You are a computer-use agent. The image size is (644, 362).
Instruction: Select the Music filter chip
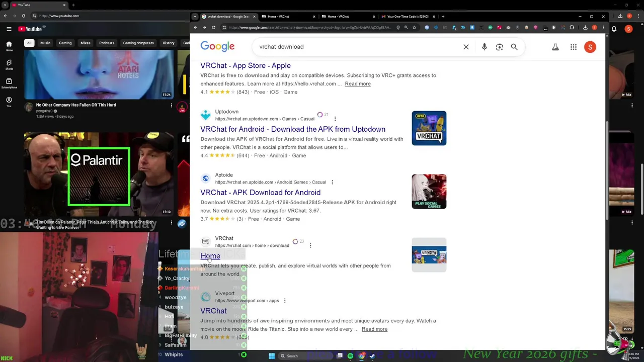coord(45,43)
